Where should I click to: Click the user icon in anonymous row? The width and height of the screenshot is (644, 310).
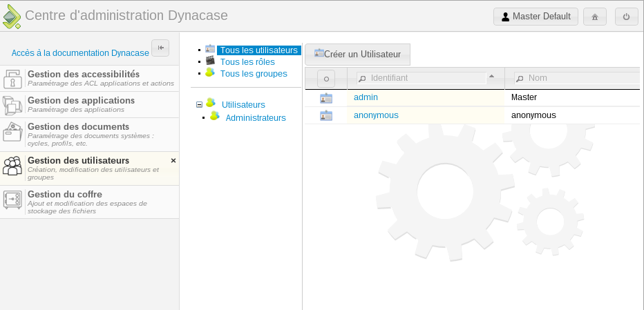[x=326, y=116]
